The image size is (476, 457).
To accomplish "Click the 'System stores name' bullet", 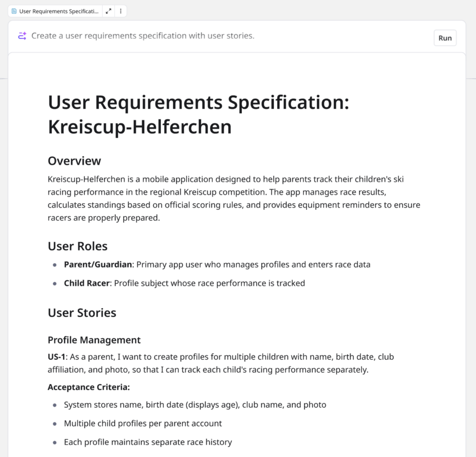I will [195, 405].
